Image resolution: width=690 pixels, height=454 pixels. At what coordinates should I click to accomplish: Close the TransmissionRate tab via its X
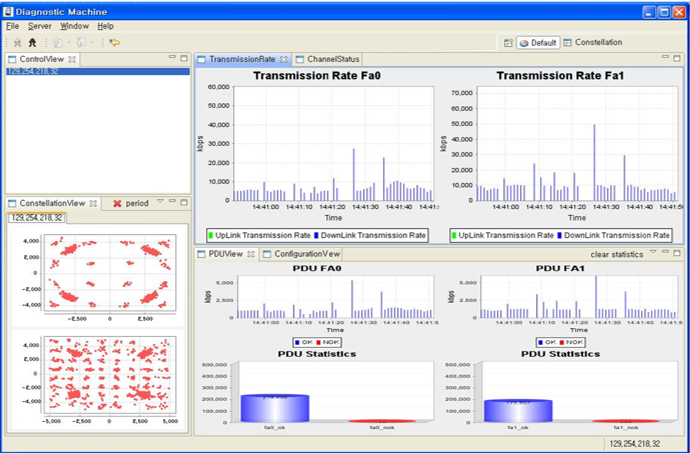coord(284,60)
